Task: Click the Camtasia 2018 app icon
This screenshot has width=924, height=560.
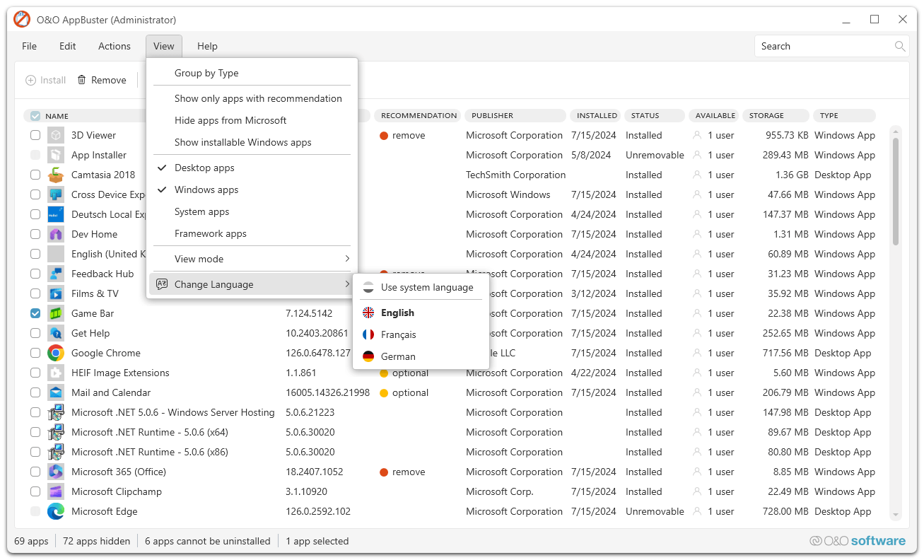Action: tap(56, 175)
